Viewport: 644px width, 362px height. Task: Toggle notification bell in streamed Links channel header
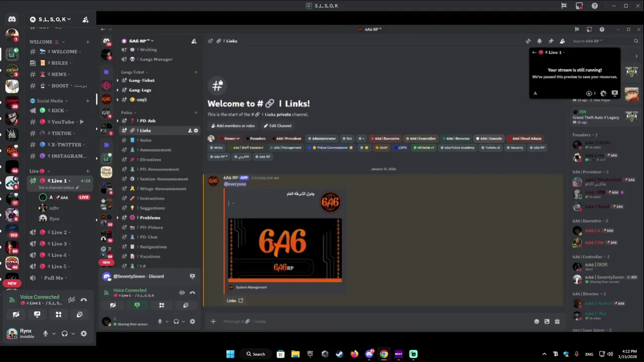(x=539, y=41)
